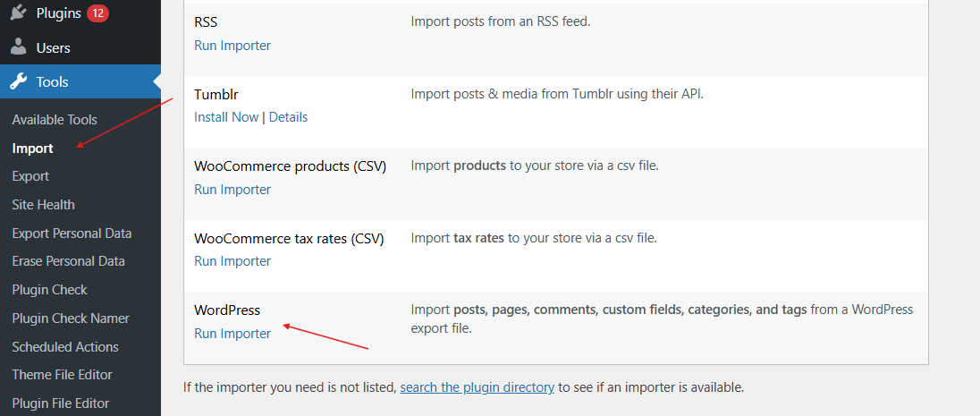Click the Tumblr importer title

(216, 95)
